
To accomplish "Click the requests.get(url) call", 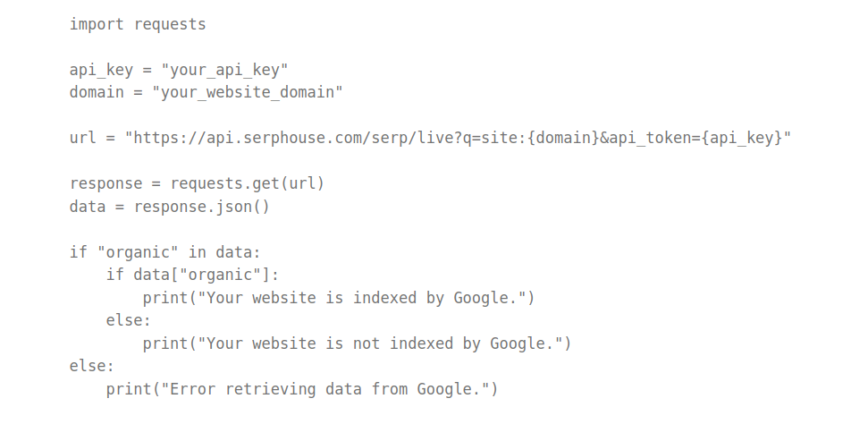I will (x=248, y=183).
